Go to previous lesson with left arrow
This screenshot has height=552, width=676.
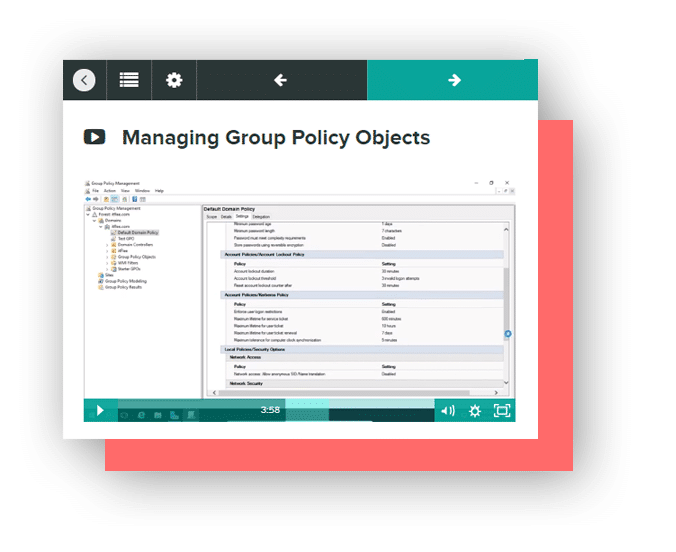click(281, 80)
